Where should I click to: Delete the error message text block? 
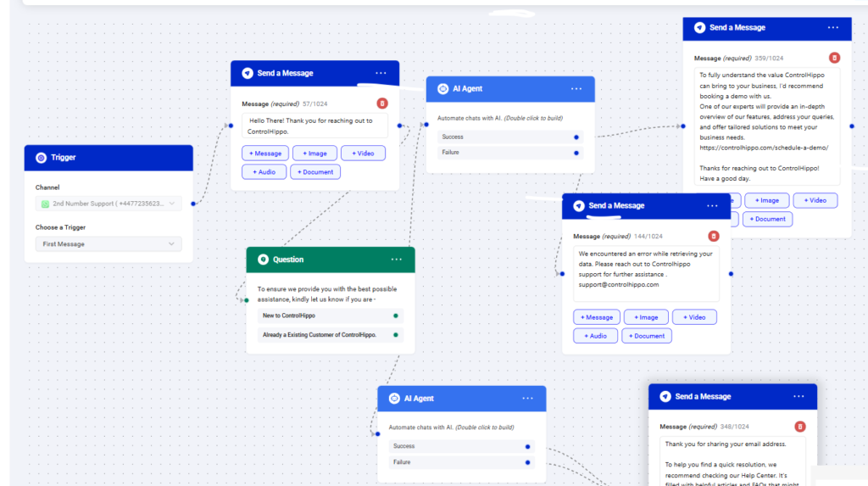[713, 237]
